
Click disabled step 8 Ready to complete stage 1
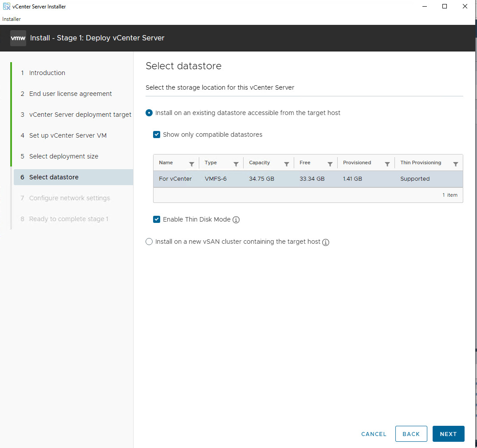[64, 219]
